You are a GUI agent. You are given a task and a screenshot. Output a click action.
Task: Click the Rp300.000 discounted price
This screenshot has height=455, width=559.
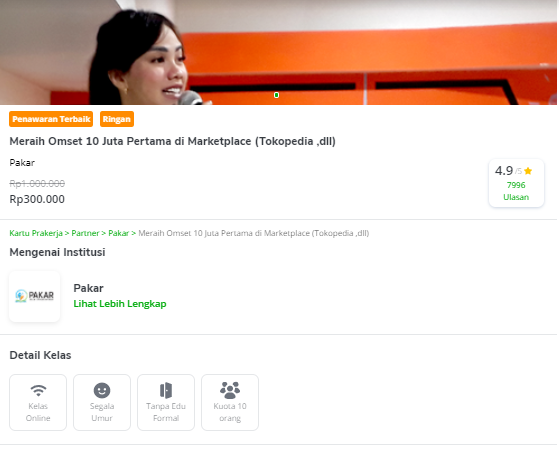[37, 199]
